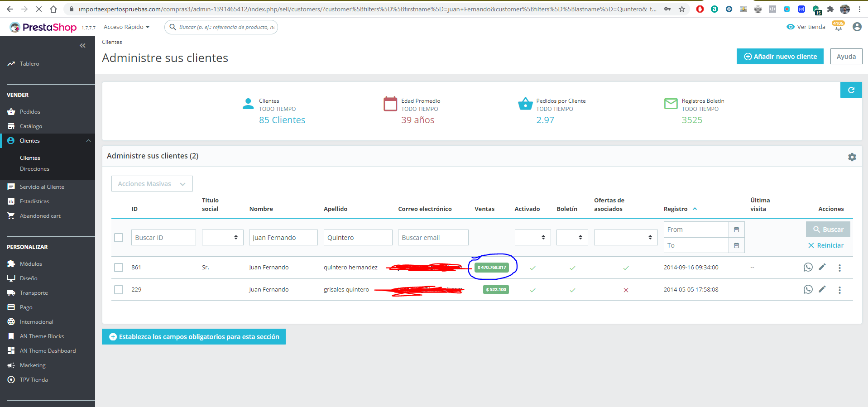Image resolution: width=868 pixels, height=407 pixels.
Task: Toggle partner offers for customer 229
Action: click(626, 290)
